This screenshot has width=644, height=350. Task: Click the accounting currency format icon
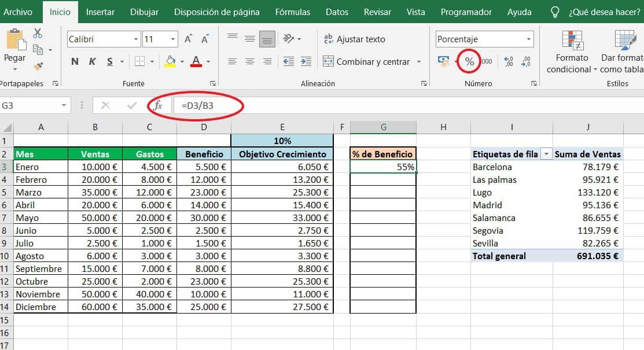click(444, 62)
